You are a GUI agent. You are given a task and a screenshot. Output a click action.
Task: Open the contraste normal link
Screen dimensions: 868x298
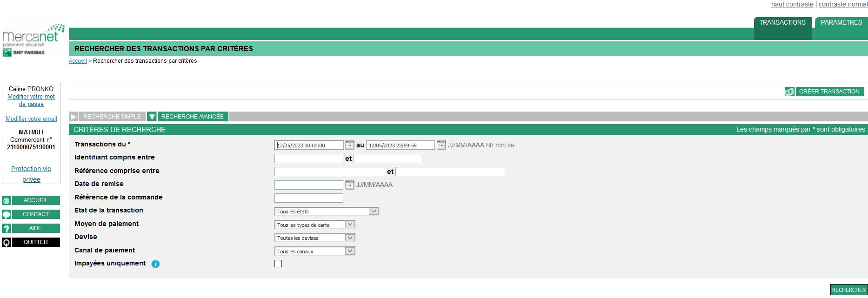tap(843, 4)
